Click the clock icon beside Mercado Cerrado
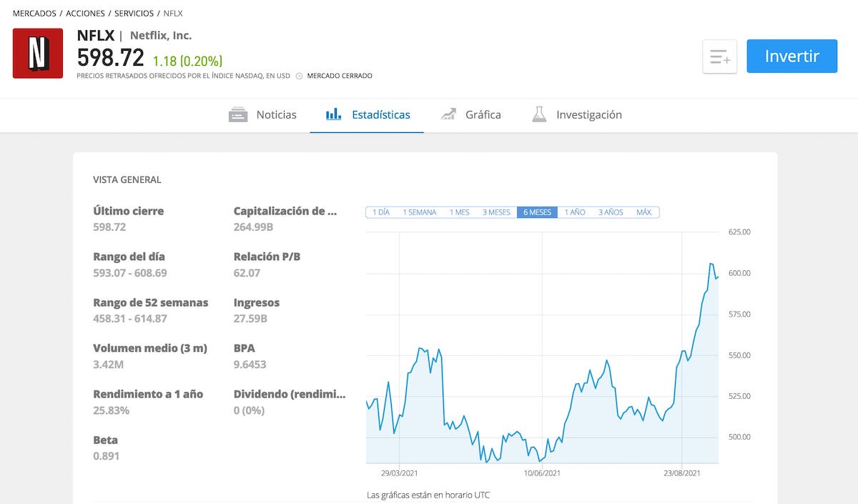This screenshot has height=504, width=858. (299, 76)
